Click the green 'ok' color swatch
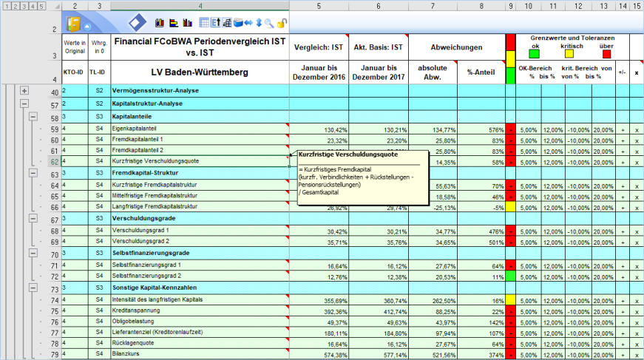 click(x=534, y=52)
